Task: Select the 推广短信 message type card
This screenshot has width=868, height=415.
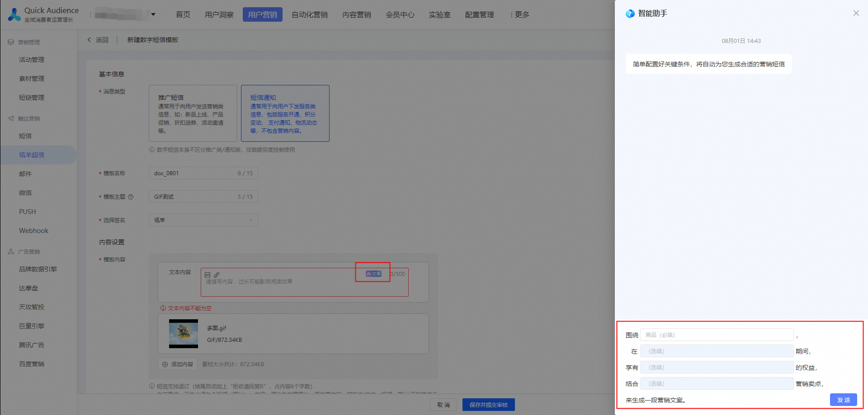Action: (x=193, y=113)
